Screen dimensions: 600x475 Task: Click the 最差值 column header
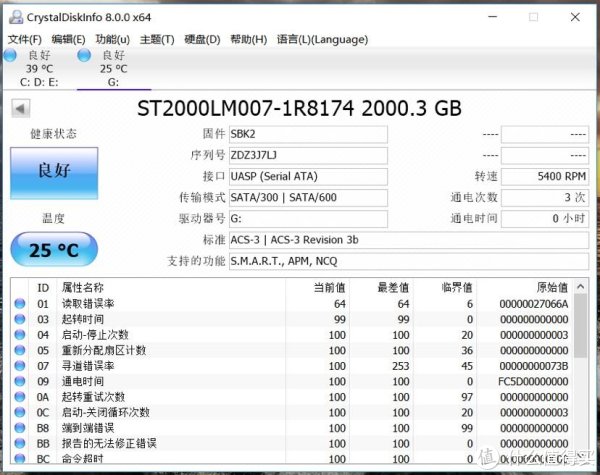point(381,287)
